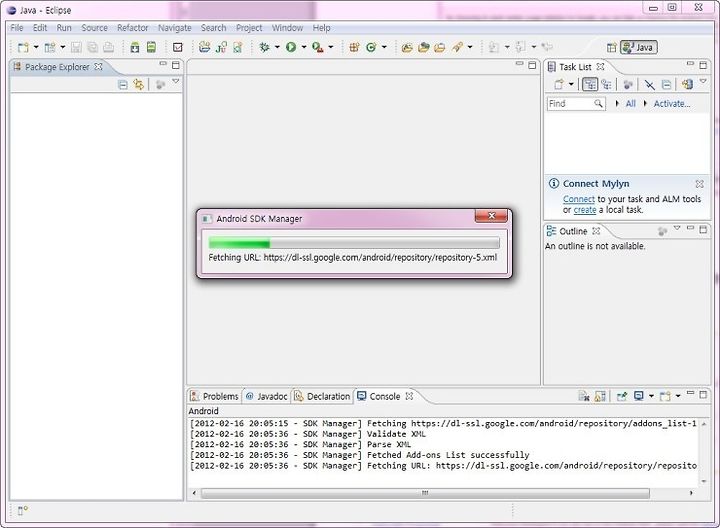Open the File menu
720x528 pixels.
pyautogui.click(x=17, y=28)
